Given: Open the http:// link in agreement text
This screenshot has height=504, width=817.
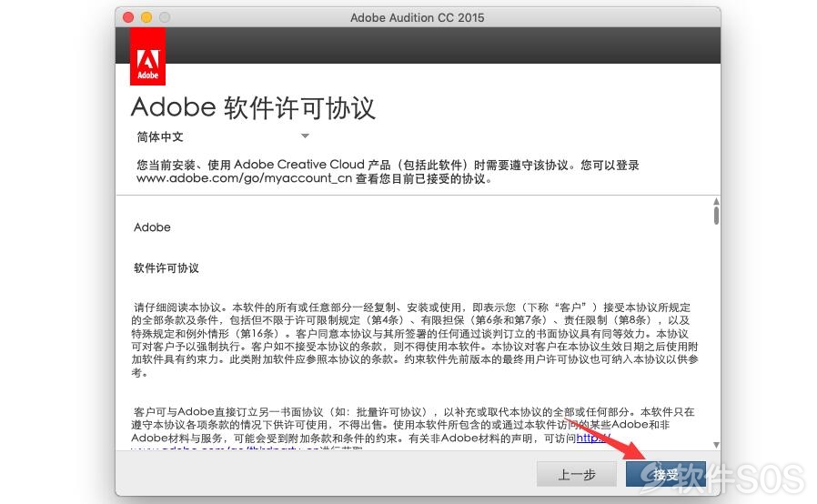Looking at the screenshot, I should [592, 438].
